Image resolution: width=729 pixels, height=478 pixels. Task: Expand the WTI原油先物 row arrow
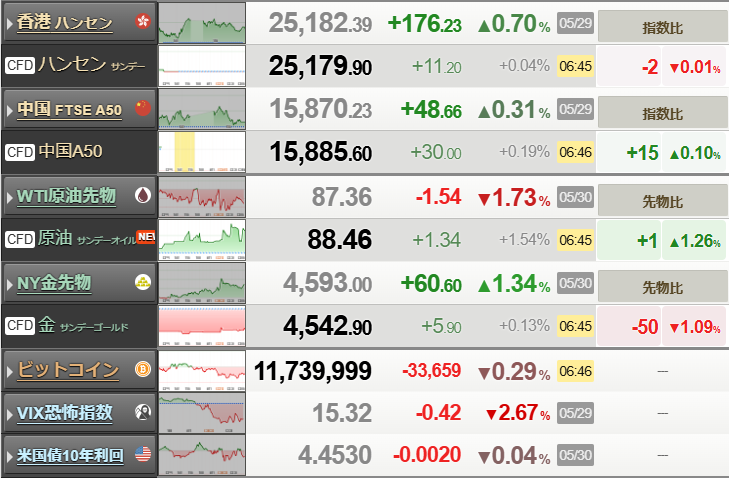(9, 197)
